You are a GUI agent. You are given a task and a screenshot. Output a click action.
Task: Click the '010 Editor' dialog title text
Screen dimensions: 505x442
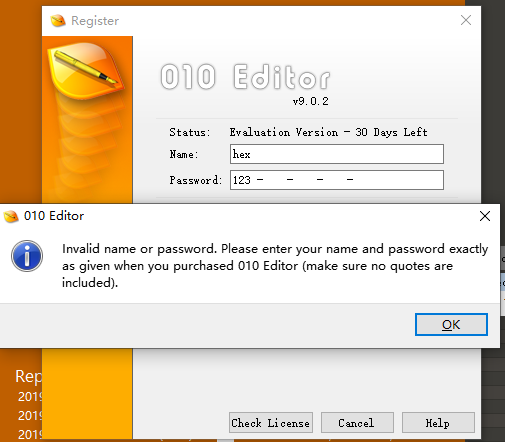[54, 216]
